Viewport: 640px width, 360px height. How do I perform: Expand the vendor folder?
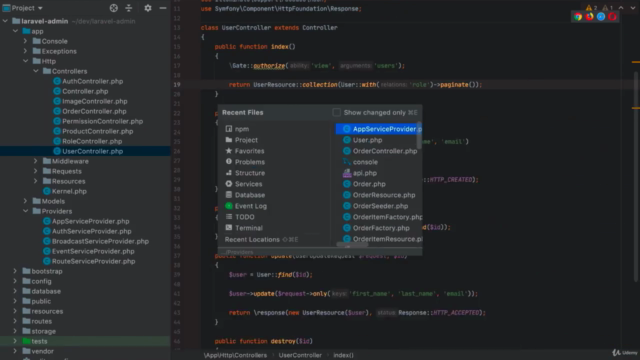click(15, 351)
